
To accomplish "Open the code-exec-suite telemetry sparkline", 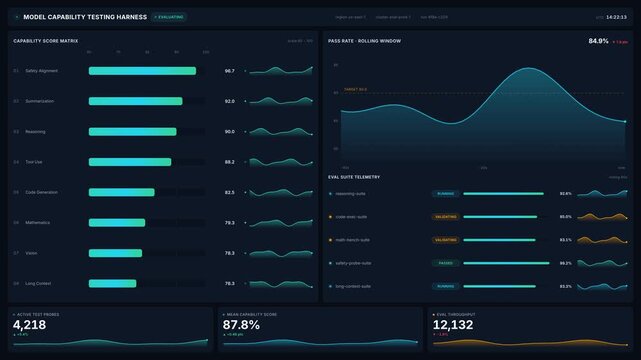I will tap(602, 217).
